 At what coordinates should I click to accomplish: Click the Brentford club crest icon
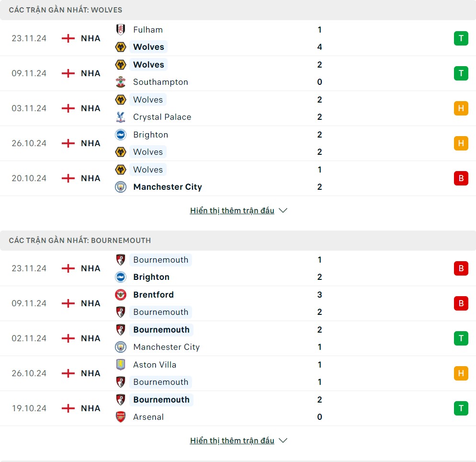coord(121,295)
